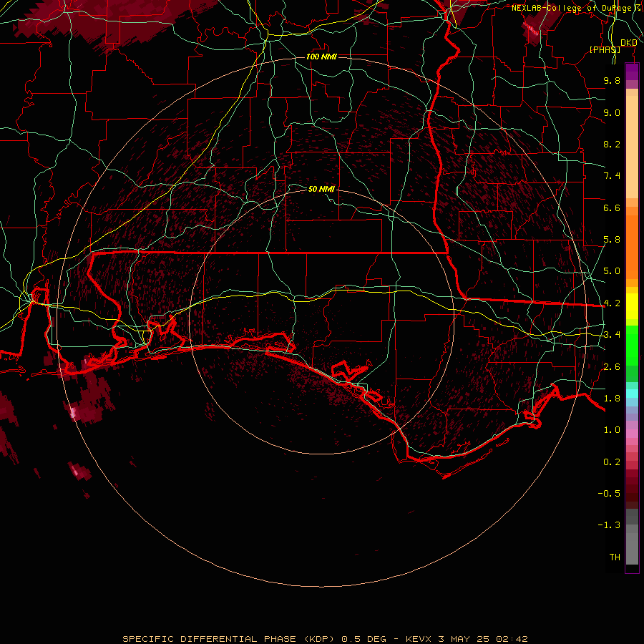Click the 0.2 legend value

(612, 462)
